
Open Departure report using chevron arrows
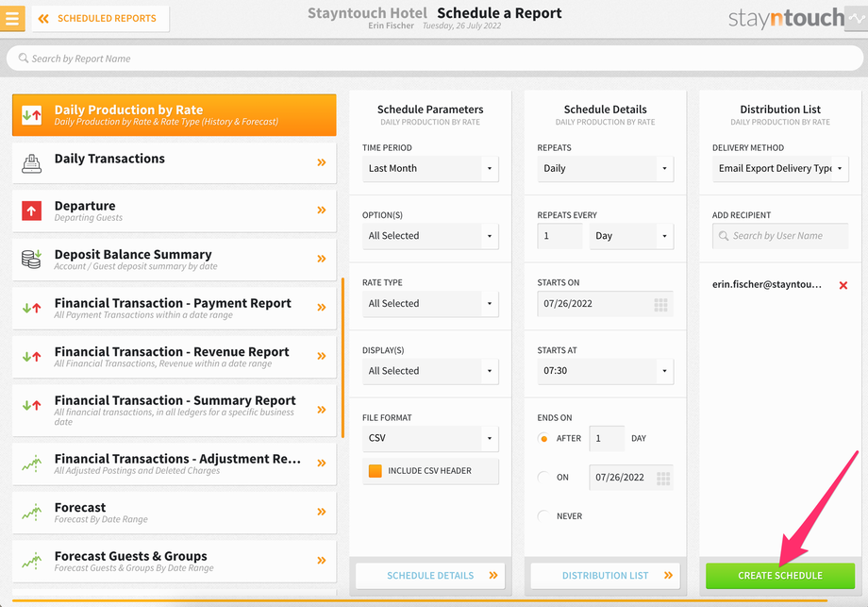[321, 210]
